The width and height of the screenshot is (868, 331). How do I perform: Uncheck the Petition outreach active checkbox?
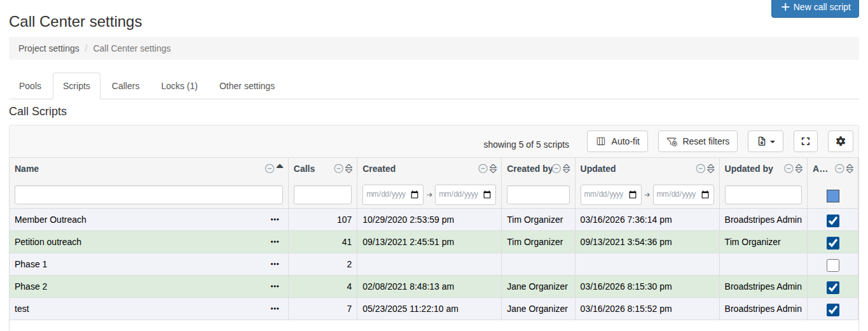[x=833, y=243]
